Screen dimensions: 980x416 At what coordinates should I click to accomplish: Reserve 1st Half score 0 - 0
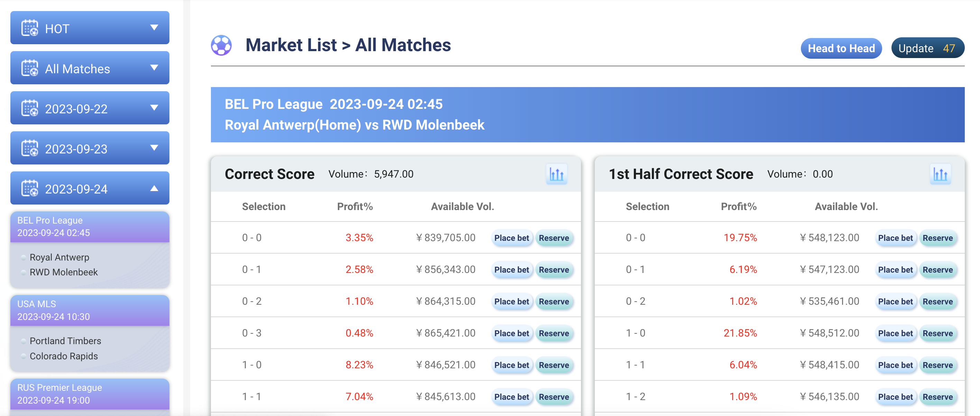938,238
